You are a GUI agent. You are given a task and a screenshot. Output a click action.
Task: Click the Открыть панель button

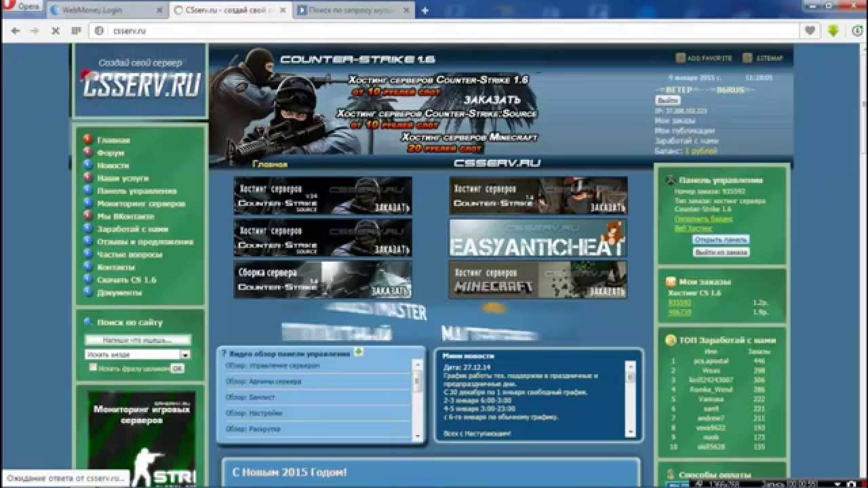click(721, 240)
